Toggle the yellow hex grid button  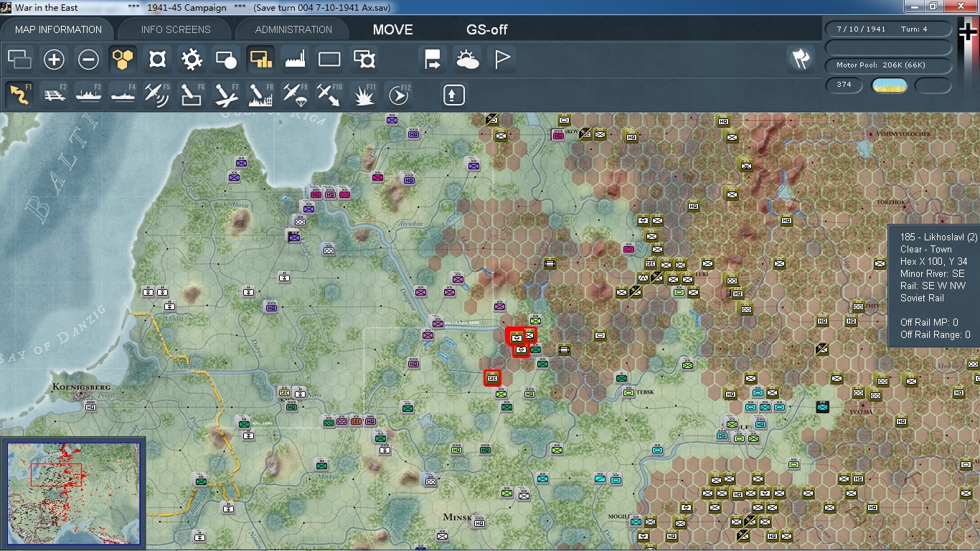(x=123, y=60)
